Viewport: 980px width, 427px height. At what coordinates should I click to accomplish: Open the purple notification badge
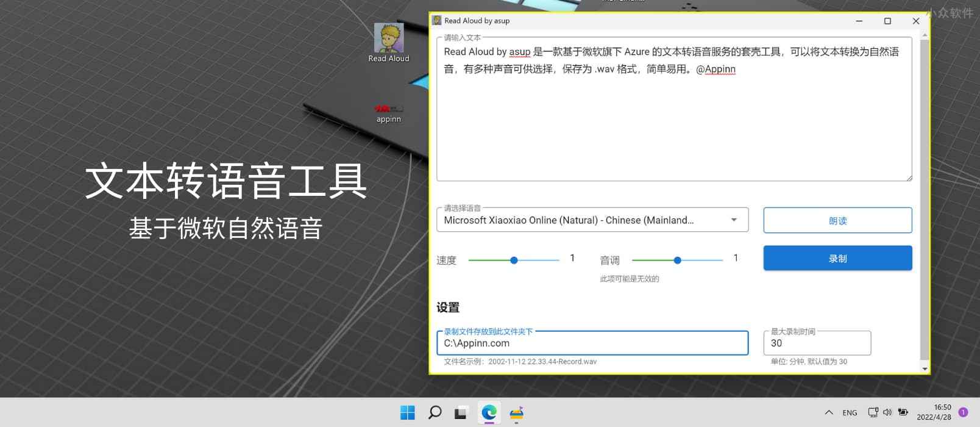[x=964, y=412]
